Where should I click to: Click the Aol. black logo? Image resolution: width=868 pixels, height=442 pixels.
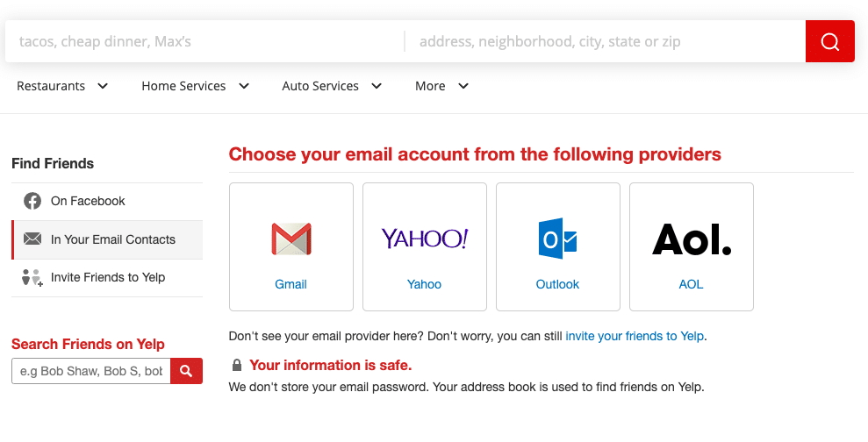tap(692, 239)
